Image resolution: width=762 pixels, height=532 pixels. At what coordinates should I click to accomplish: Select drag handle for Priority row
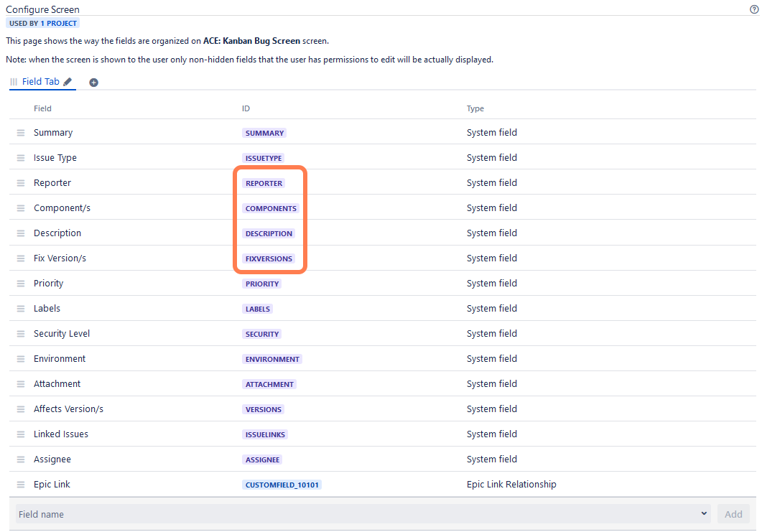click(x=21, y=284)
